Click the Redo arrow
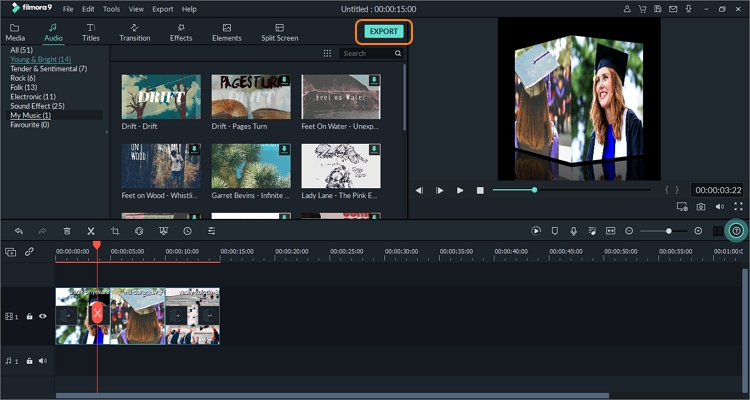The width and height of the screenshot is (750, 400). point(43,231)
